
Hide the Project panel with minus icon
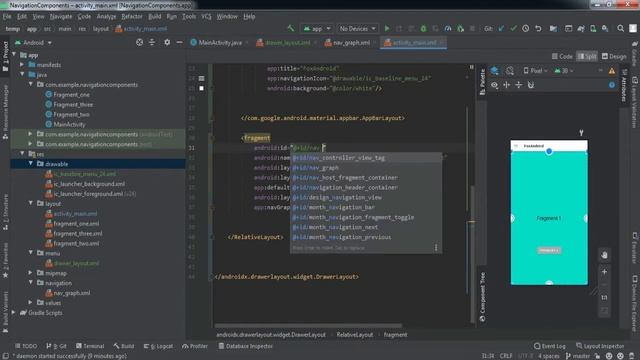[x=179, y=42]
